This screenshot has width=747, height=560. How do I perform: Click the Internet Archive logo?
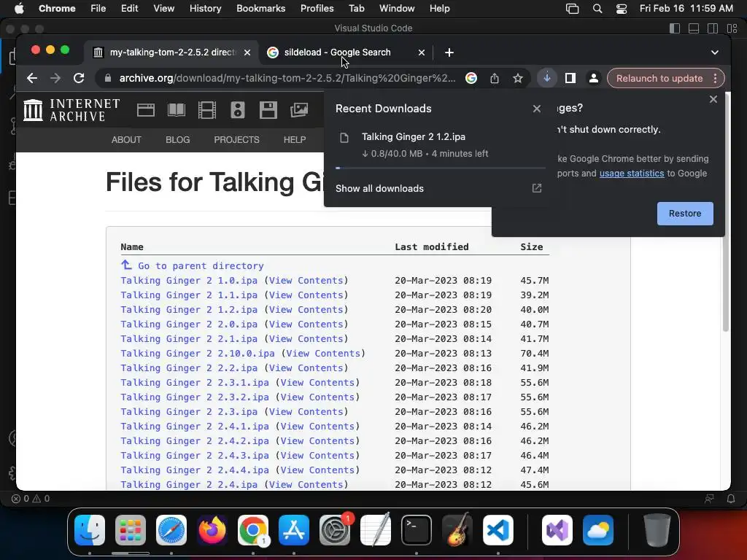[x=71, y=110]
